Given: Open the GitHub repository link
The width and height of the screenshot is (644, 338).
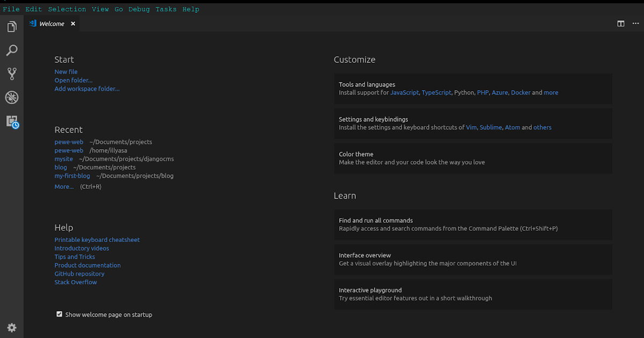Looking at the screenshot, I should coord(79,274).
